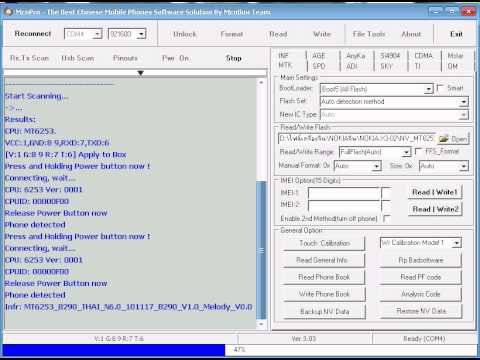
Task: Start the Usb Scan
Action: [78, 58]
